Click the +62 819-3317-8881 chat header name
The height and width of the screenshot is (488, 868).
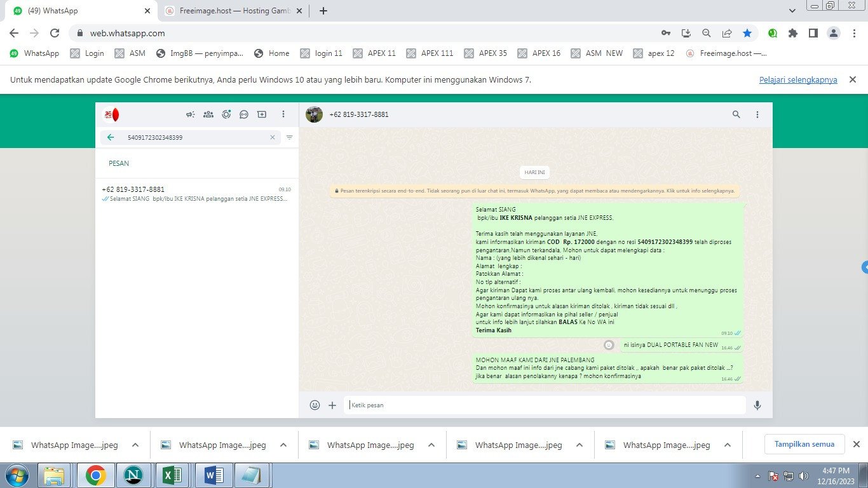click(358, 115)
